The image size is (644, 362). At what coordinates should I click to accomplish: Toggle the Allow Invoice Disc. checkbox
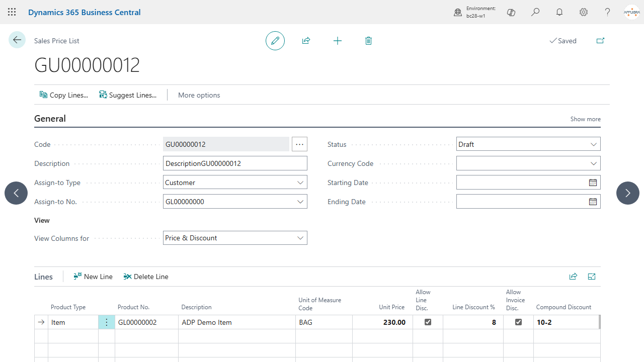click(x=519, y=322)
